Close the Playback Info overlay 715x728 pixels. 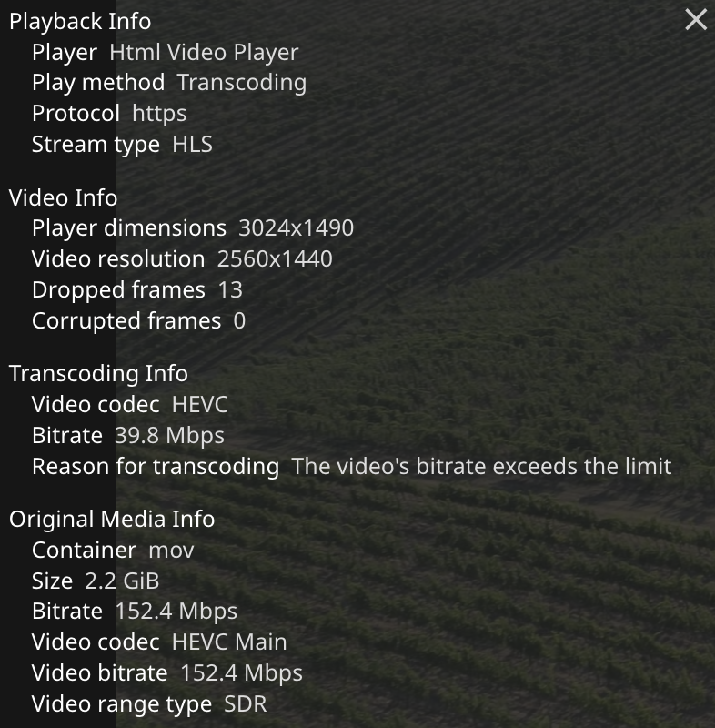[696, 19]
